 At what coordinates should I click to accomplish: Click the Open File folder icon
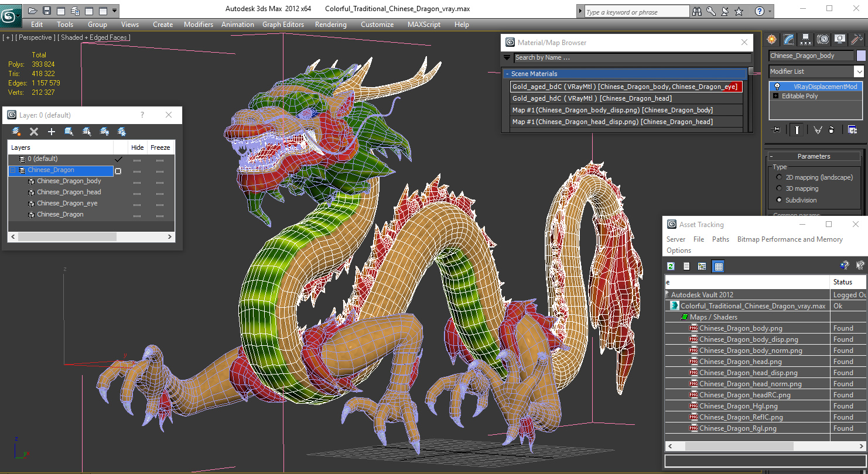click(33, 11)
